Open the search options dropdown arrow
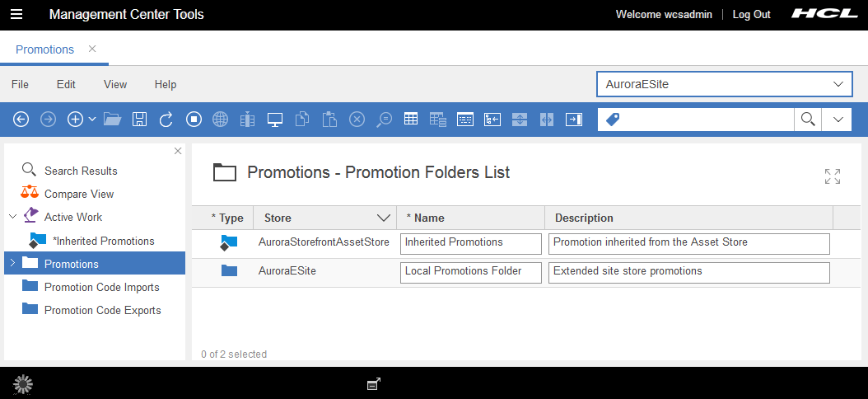This screenshot has height=399, width=868. [x=838, y=120]
